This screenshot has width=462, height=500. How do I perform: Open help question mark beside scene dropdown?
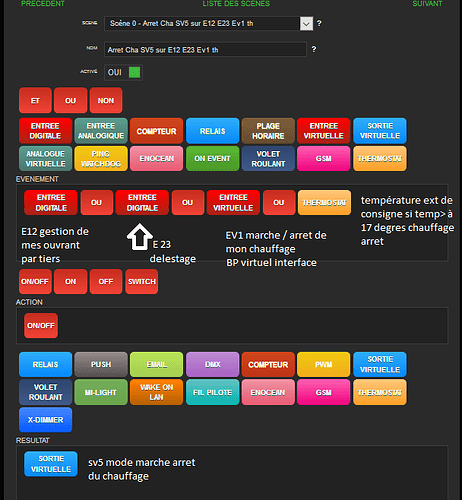[x=319, y=23]
